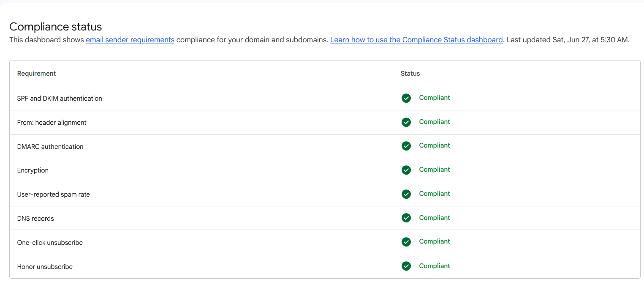This screenshot has height=285, width=644.
Task: Select the One-click unsubscribe requirement text
Action: (50, 243)
